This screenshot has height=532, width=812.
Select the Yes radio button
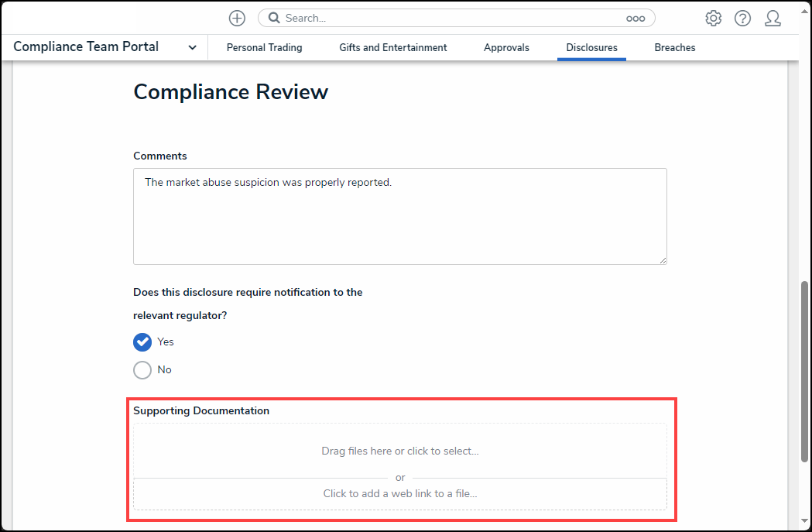pyautogui.click(x=142, y=342)
